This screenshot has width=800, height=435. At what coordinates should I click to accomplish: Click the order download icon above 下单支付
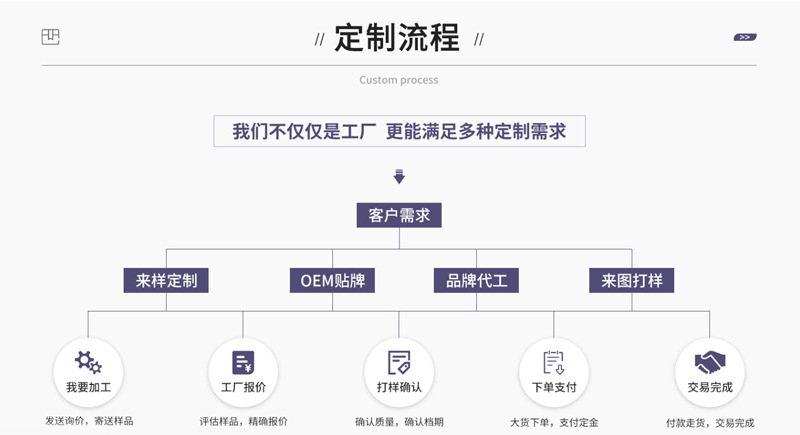[554, 363]
